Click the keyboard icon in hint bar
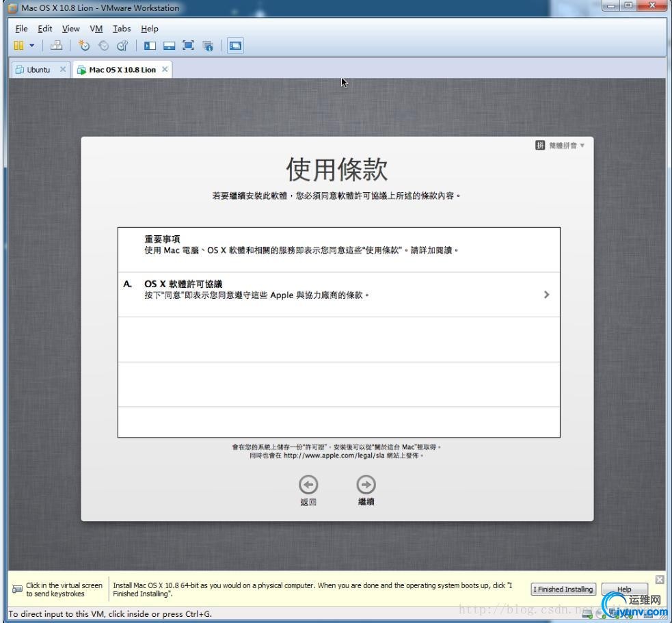The height and width of the screenshot is (623, 672). 17,589
